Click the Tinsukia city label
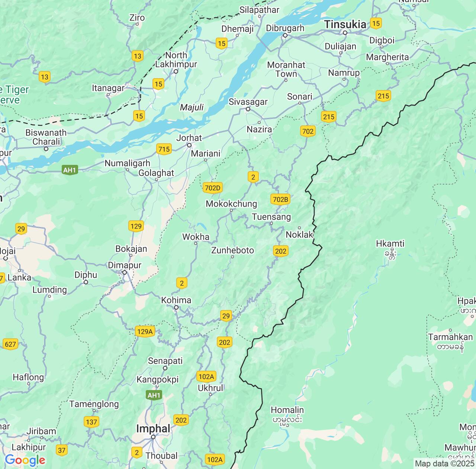The width and height of the screenshot is (476, 469). coord(345,25)
